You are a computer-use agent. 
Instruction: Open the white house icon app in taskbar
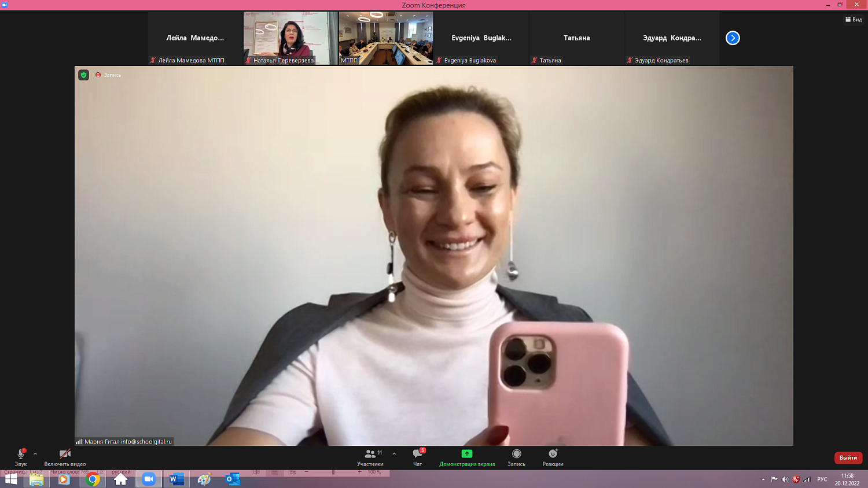pyautogui.click(x=120, y=479)
